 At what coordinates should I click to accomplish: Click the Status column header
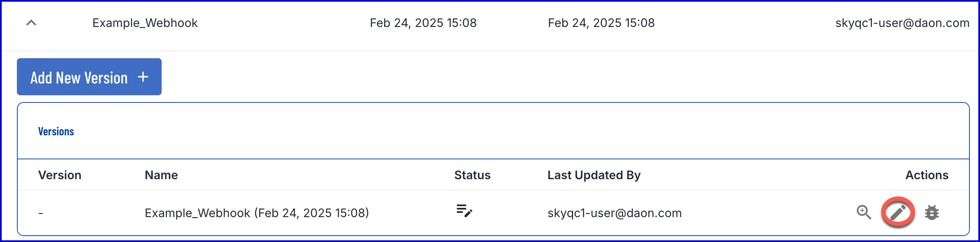pos(472,175)
